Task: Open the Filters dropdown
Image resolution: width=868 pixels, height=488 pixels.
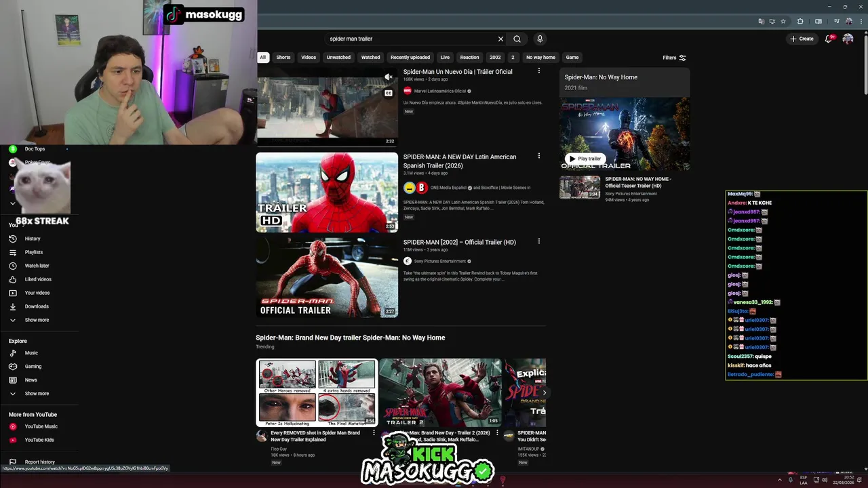Action: (675, 58)
